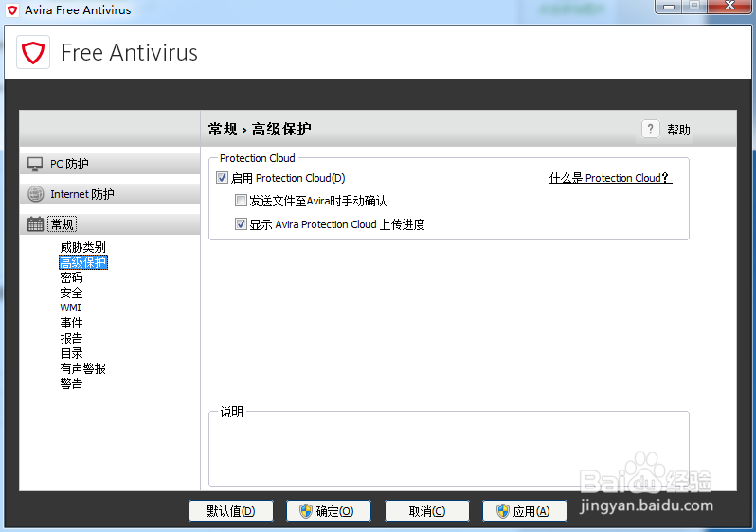Click the Internet 防护 globe icon
Viewport: 756px width, 532px height.
tap(35, 194)
